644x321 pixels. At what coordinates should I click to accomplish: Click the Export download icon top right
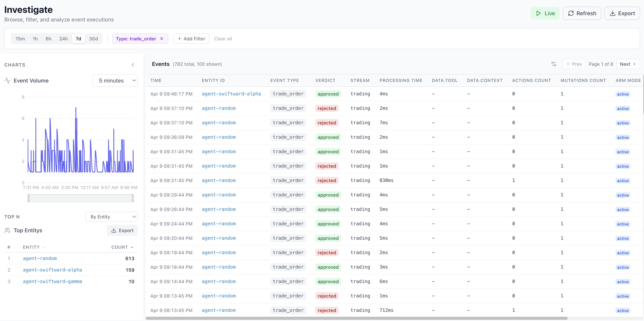coord(612,13)
